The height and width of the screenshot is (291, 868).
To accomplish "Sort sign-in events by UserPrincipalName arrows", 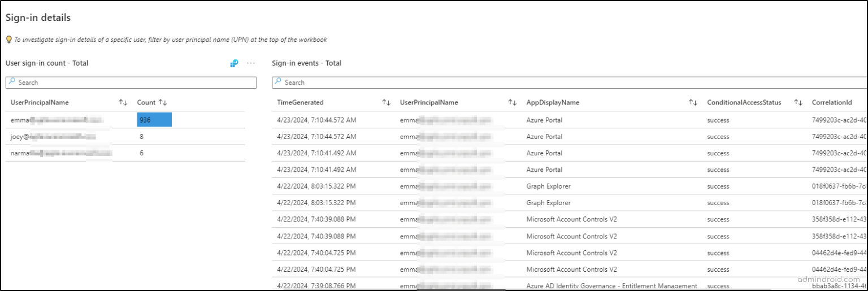I will coord(513,102).
